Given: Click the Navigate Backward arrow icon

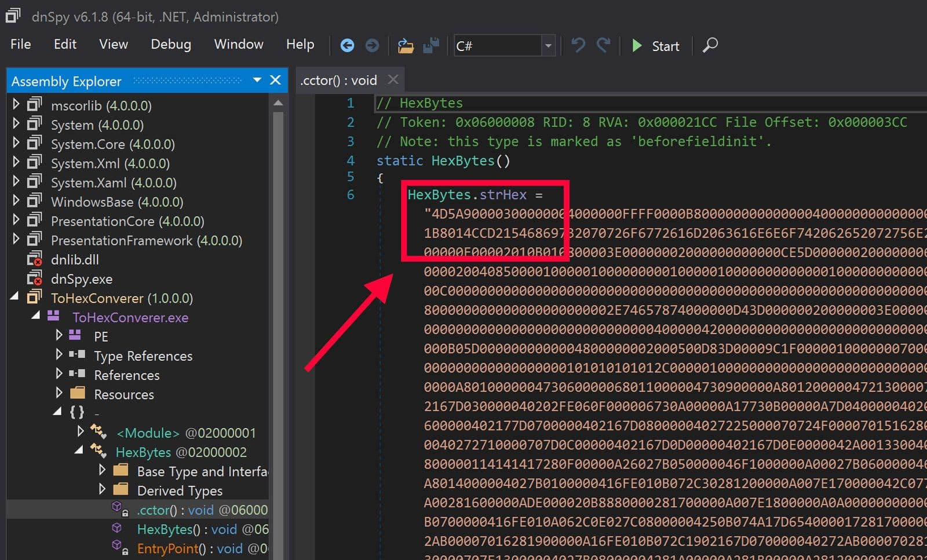Looking at the screenshot, I should pyautogui.click(x=347, y=45).
